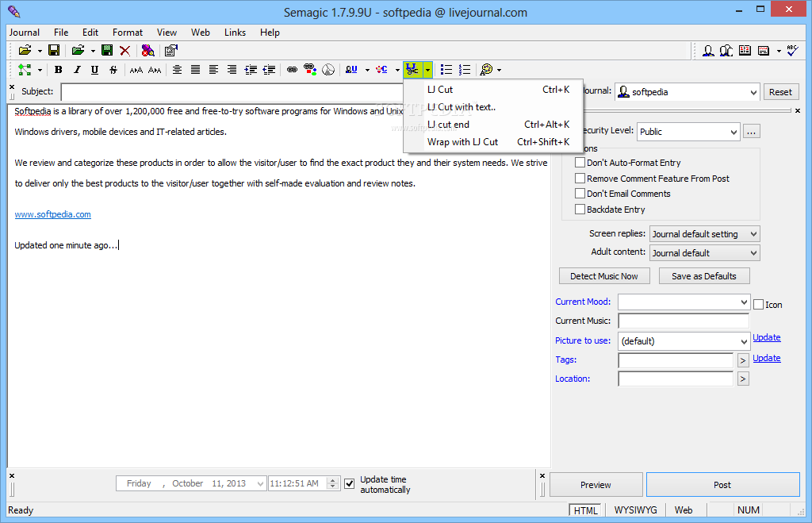Viewport: 812px width, 523px height.
Task: Justify the text alignment
Action: (195, 70)
